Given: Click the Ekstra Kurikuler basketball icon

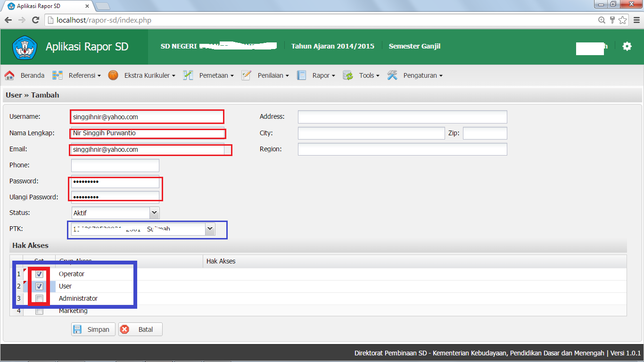Looking at the screenshot, I should tap(113, 75).
